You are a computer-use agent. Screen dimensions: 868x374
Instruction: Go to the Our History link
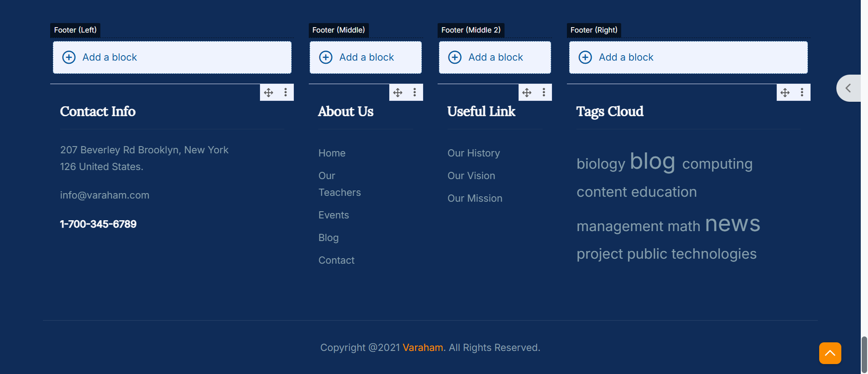click(x=473, y=153)
